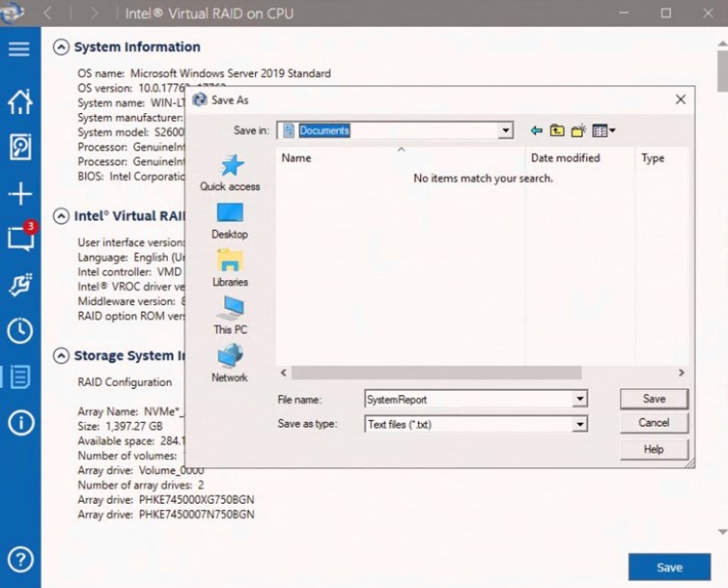Click Cancel in Save As dialog

[654, 423]
